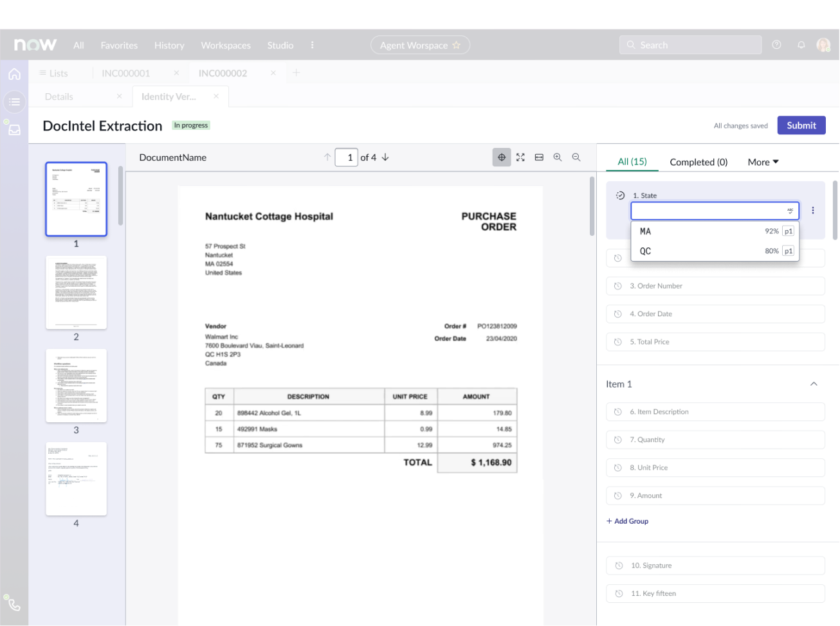The image size is (840, 626).
Task: Click the crosshair target icon in document toolbar
Action: click(x=502, y=157)
